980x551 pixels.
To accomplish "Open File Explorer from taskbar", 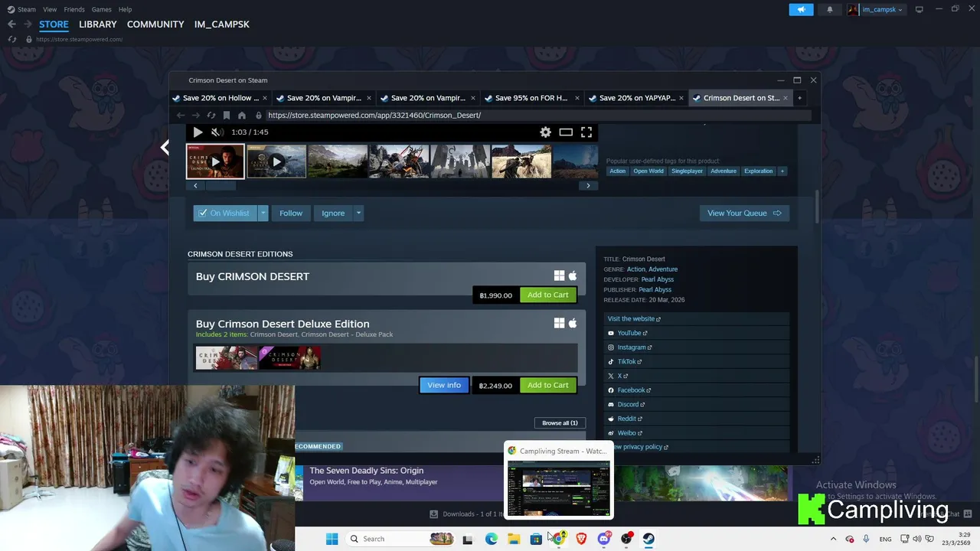I will 514,539.
